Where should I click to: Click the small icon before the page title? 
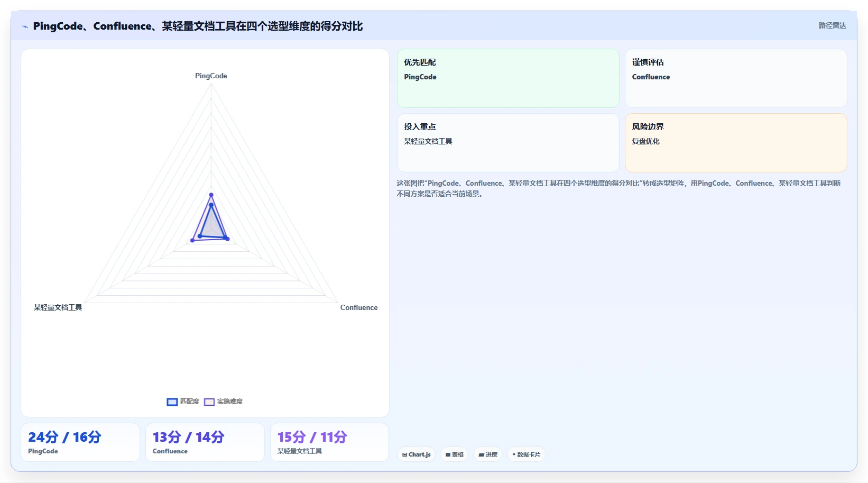(x=25, y=26)
